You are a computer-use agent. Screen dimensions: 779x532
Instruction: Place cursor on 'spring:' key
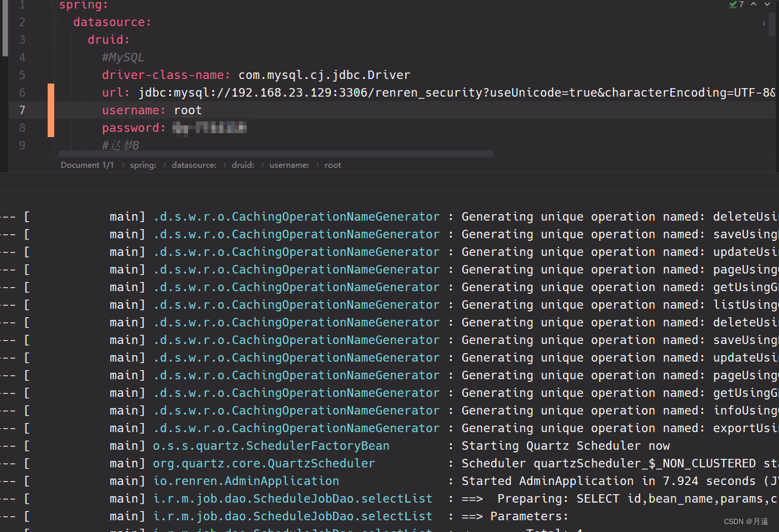(x=84, y=5)
